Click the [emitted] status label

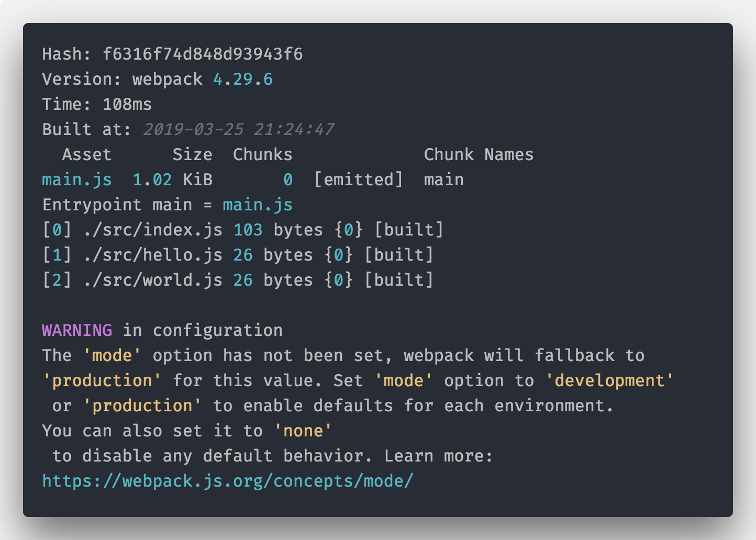tap(359, 179)
